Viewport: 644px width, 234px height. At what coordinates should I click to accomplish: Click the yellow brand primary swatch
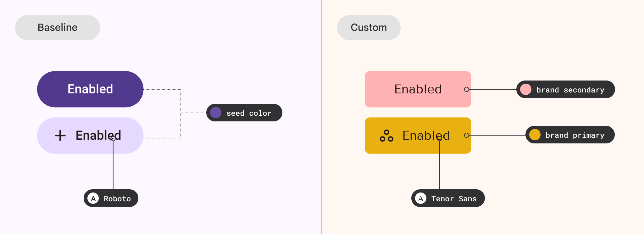coord(535,135)
